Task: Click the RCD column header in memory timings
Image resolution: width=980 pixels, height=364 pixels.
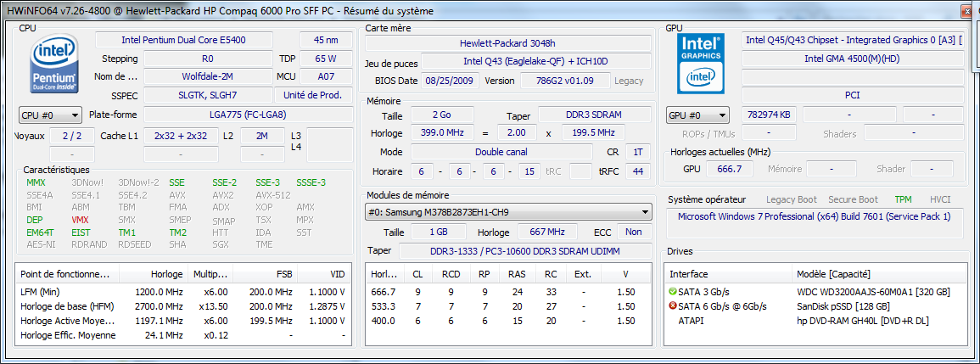Action: click(451, 275)
